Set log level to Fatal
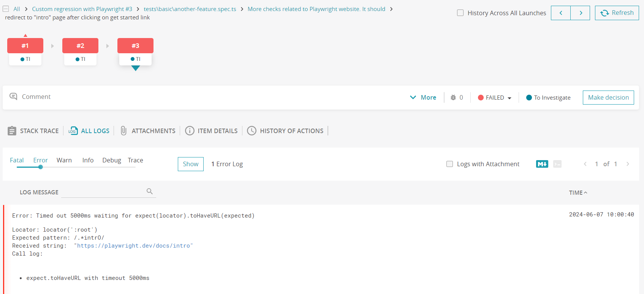The image size is (644, 294). (x=17, y=160)
